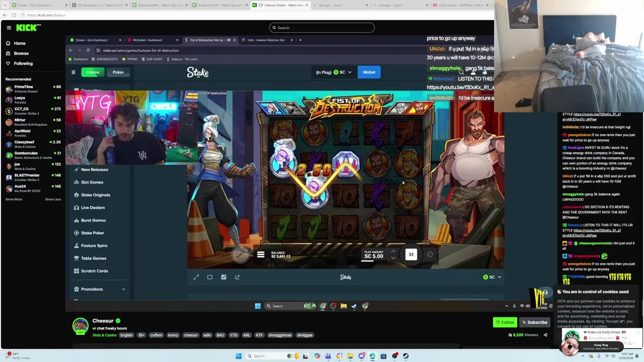The image size is (644, 362).
Task: Click the Stake Wallet button
Action: pyautogui.click(x=369, y=72)
